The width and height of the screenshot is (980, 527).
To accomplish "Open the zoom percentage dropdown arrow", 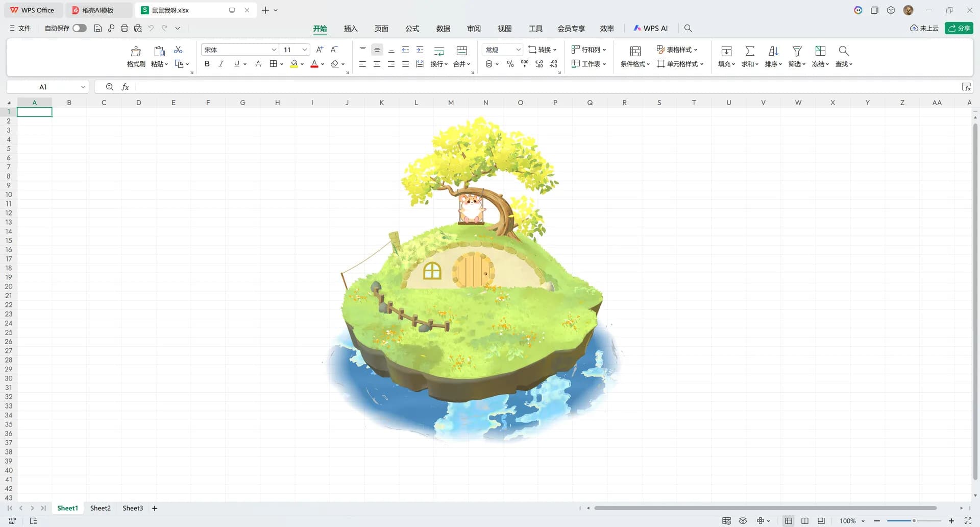I will point(863,521).
